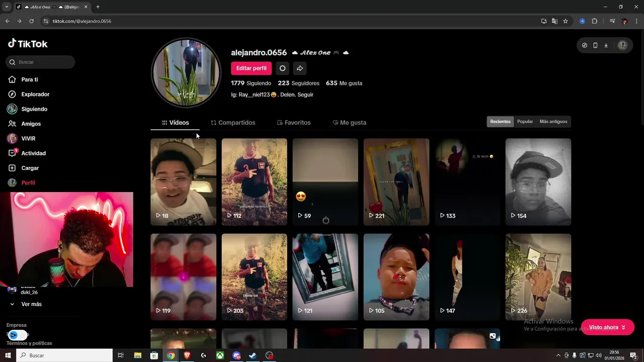Open a new browser tab
Image resolution: width=644 pixels, height=362 pixels.
(x=98, y=7)
